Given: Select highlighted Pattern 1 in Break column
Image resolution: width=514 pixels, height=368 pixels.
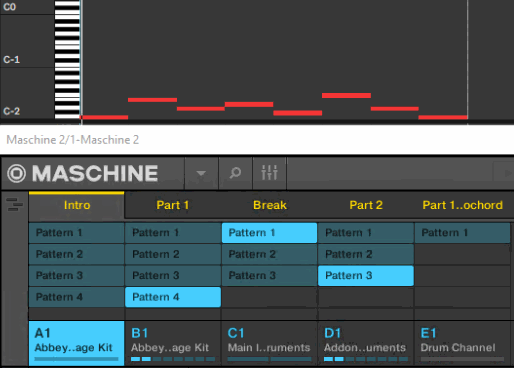Looking at the screenshot, I should pos(269,233).
